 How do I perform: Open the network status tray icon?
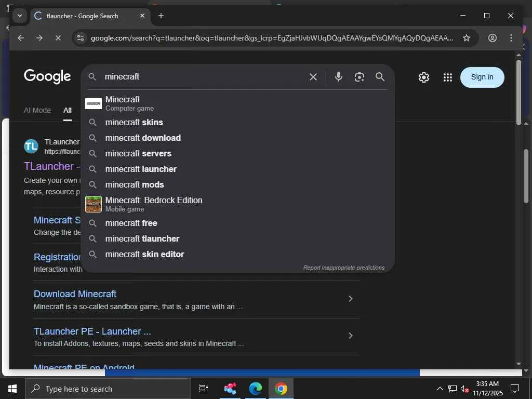point(453,389)
